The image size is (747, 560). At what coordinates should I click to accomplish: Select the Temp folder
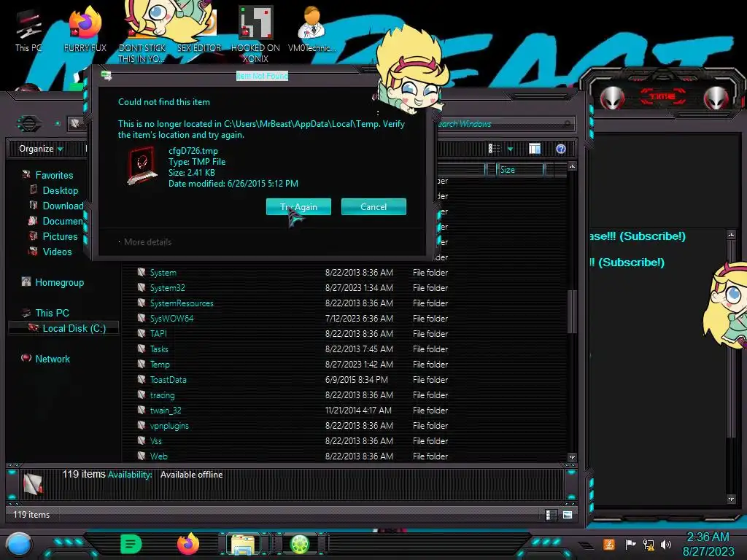coord(160,365)
